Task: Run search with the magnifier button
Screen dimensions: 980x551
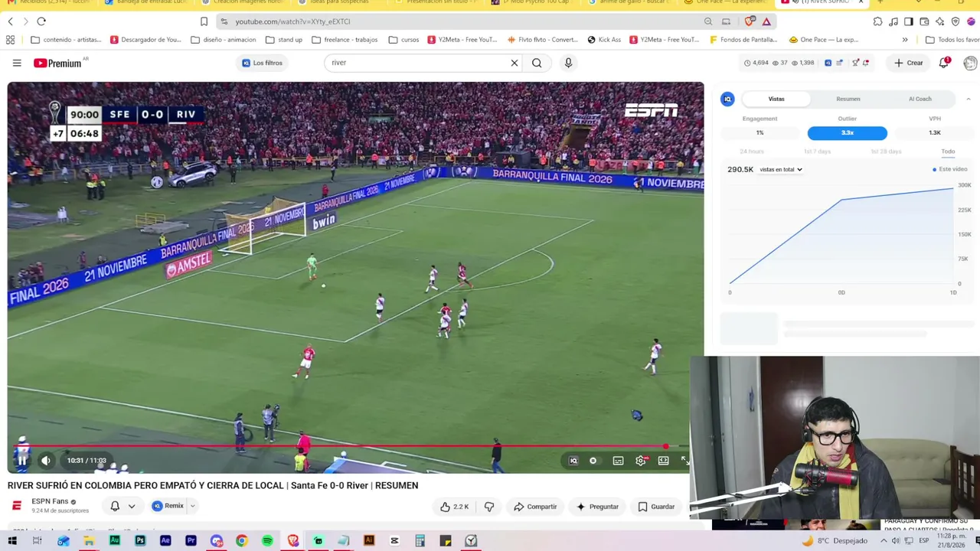Action: 537,63
